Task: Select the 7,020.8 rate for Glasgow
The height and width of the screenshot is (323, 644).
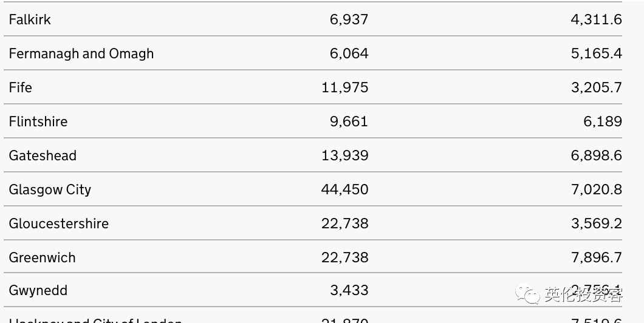Action: [597, 189]
